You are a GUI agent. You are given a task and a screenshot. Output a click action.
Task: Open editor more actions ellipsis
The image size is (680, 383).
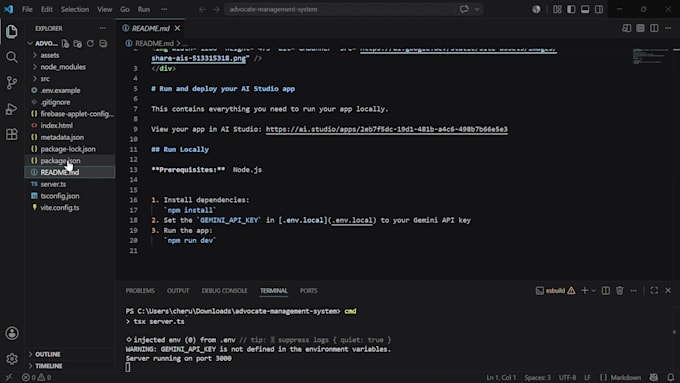[668, 28]
